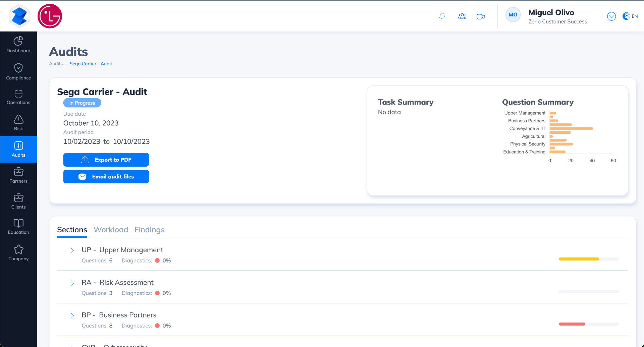
Task: Click the In Progress status badge
Action: coord(82,103)
